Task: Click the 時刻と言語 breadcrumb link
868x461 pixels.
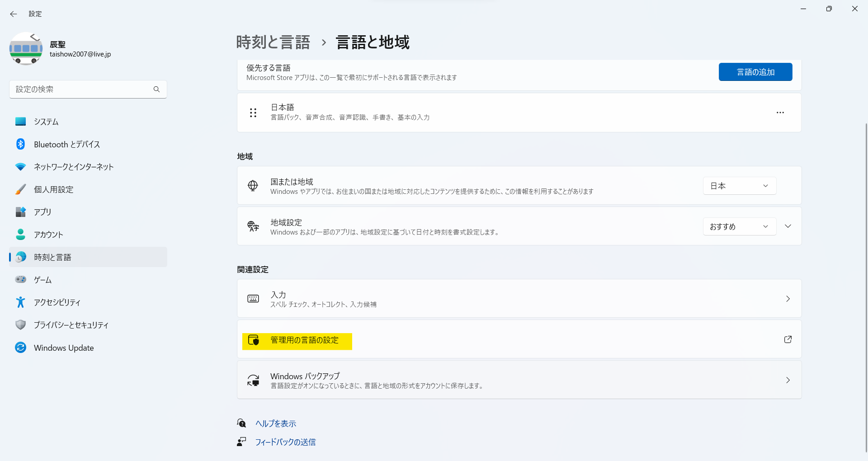Action: click(273, 42)
